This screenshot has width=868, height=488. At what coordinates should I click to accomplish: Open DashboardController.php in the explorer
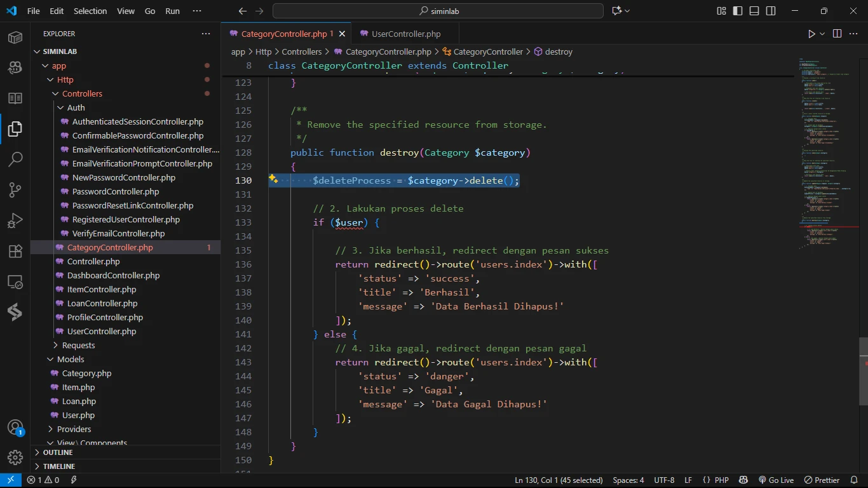[x=113, y=275]
